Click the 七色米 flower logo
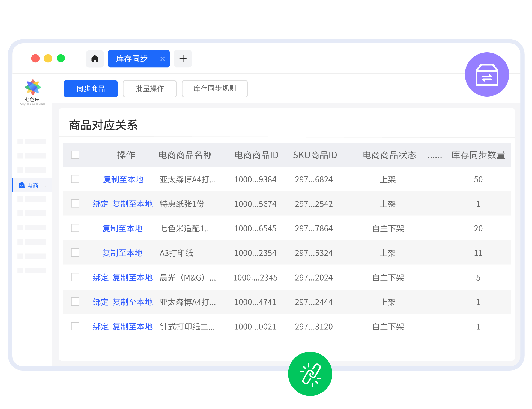 [x=33, y=87]
